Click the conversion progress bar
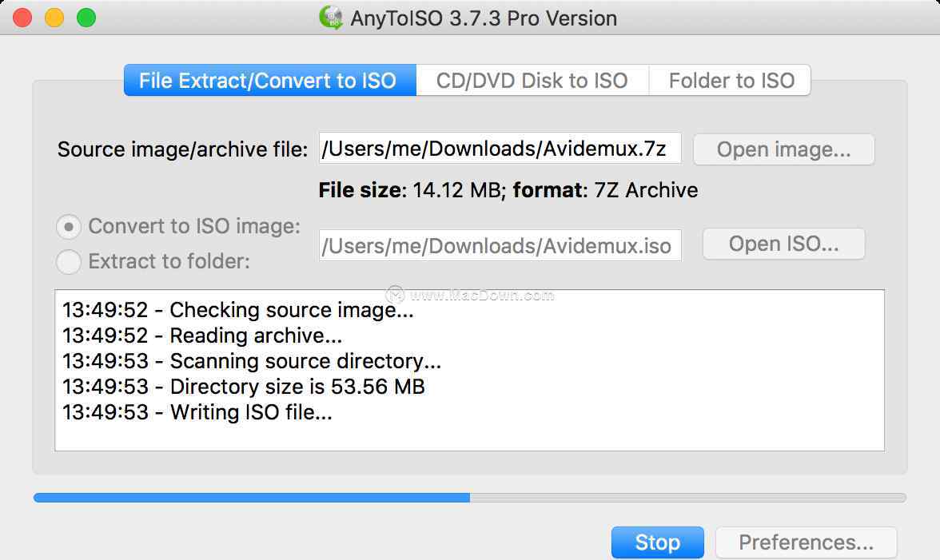 point(470,498)
